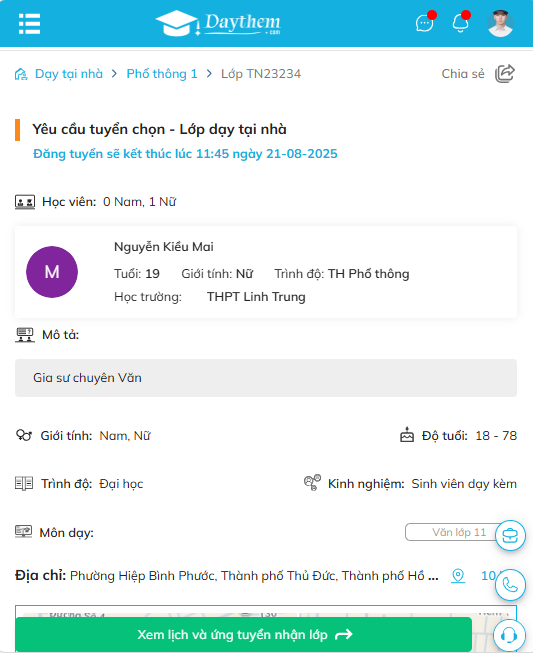Open the chat messages icon
The image size is (533, 653).
pyautogui.click(x=425, y=23)
